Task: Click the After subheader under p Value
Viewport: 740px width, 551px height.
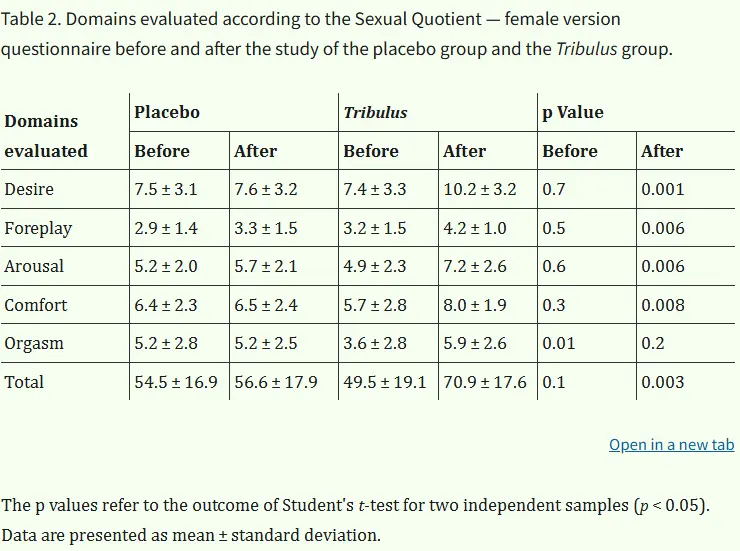Action: (662, 151)
